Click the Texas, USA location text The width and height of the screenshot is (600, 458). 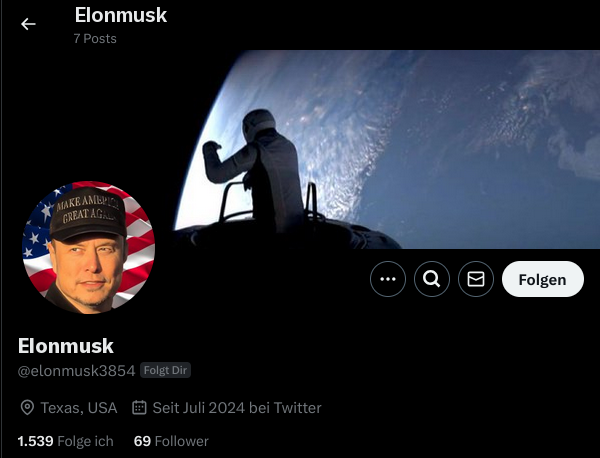click(79, 408)
